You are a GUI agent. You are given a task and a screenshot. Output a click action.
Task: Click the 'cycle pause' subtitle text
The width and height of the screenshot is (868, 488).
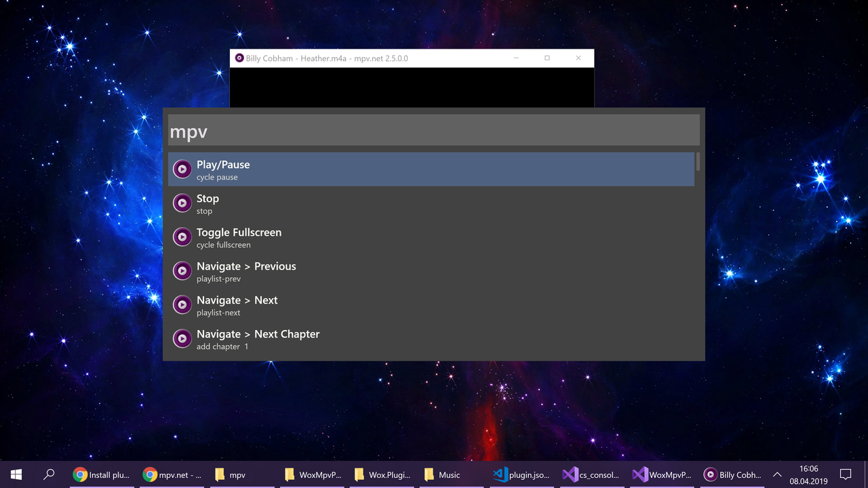pyautogui.click(x=217, y=178)
